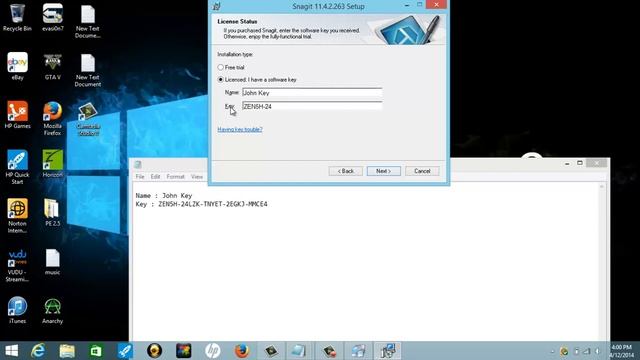Viewport: 640px width, 360px height.
Task: Select the Norton Internet desktop icon
Action: (x=17, y=216)
